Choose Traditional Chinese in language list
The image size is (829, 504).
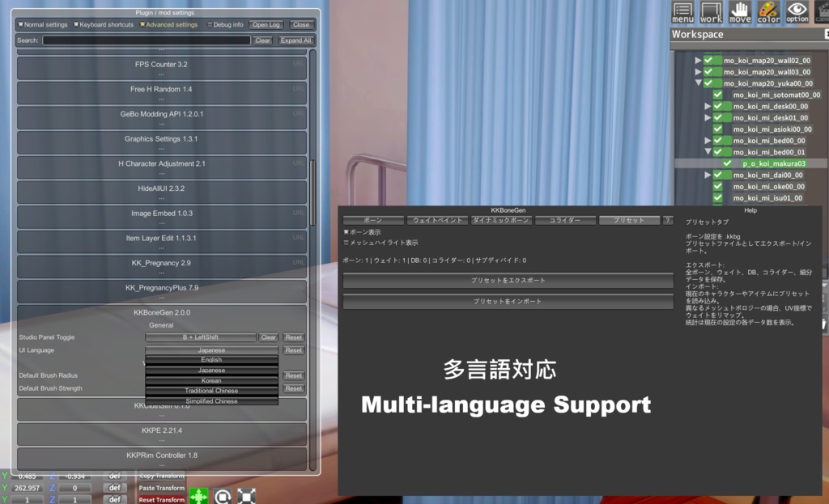(x=211, y=391)
